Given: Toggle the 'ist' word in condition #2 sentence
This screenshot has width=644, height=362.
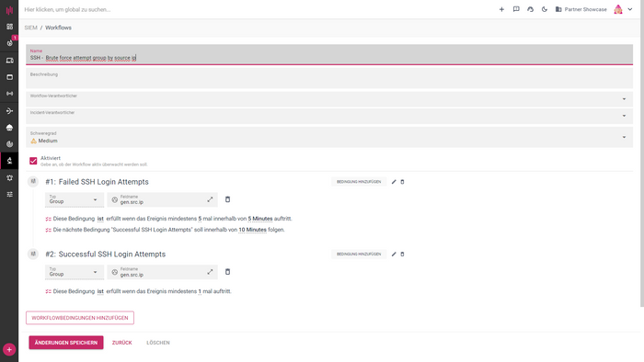Looking at the screenshot, I should (100, 291).
